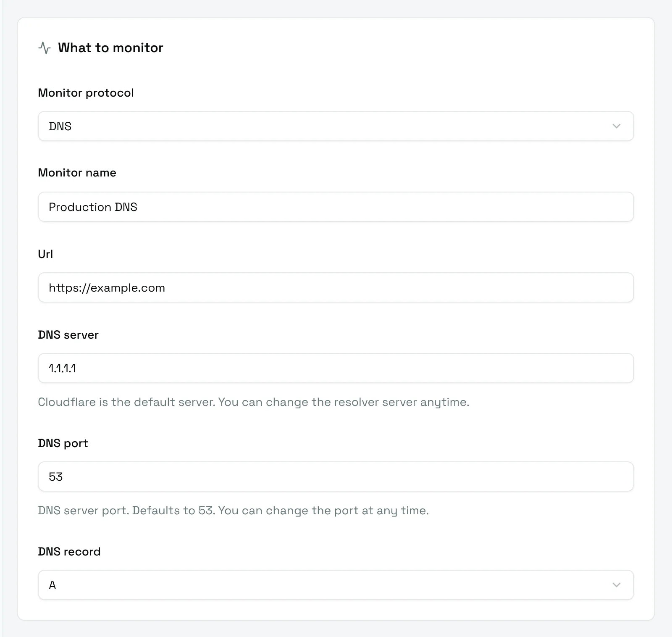Expand the DNS record dropdown showing A
Image resolution: width=672 pixels, height=637 pixels.
[x=336, y=585]
